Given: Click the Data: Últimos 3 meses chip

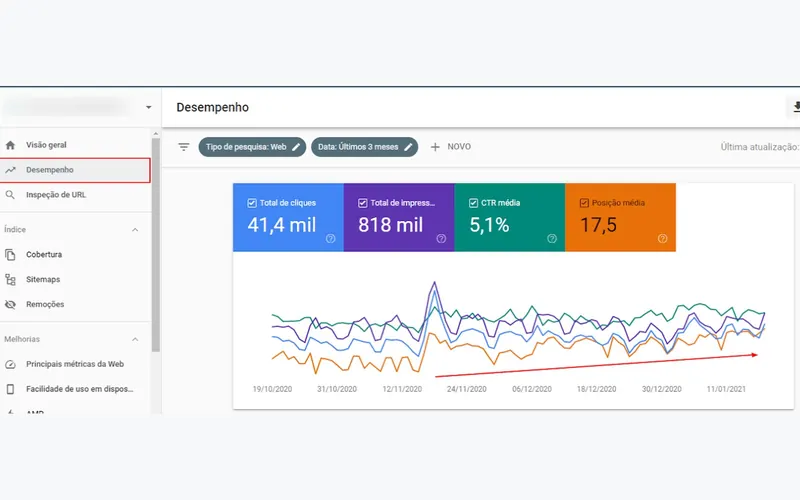Looking at the screenshot, I should [364, 147].
